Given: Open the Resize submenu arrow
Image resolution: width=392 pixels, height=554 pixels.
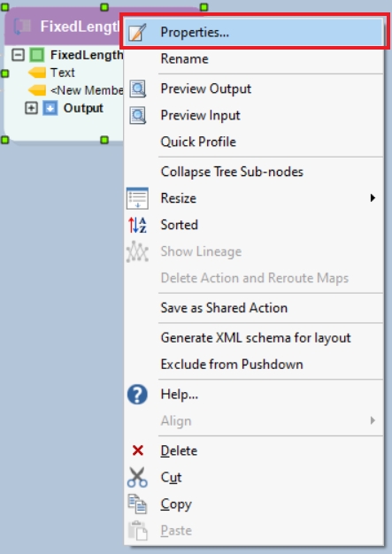Looking at the screenshot, I should 373,198.
